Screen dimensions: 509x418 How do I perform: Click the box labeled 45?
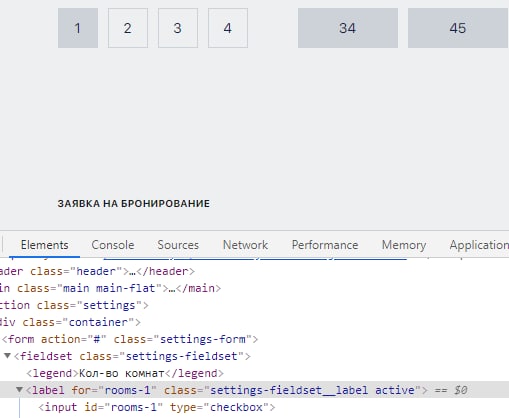[458, 28]
